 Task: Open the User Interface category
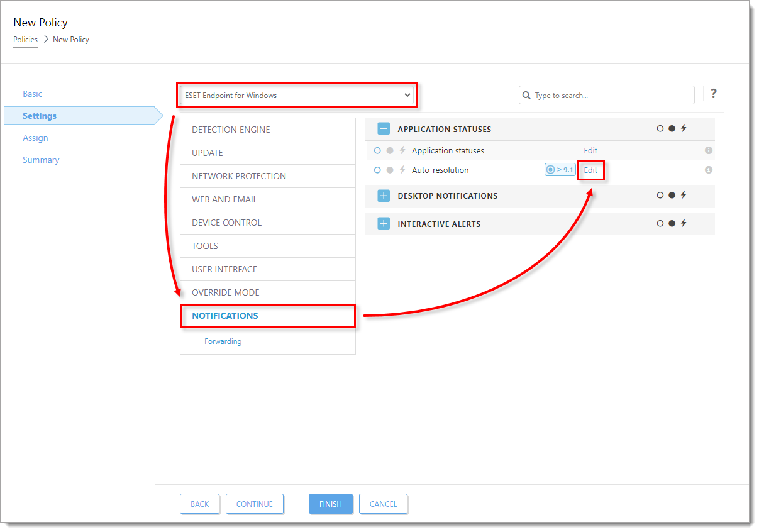268,269
